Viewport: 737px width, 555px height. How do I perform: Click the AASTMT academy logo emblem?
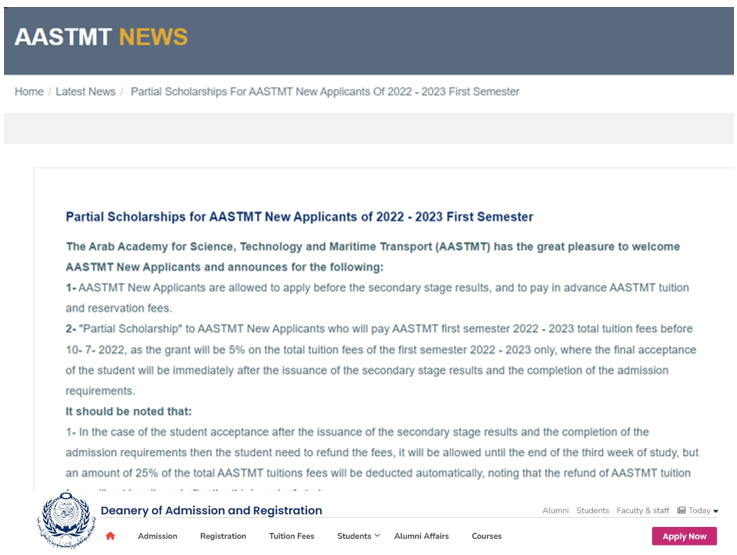[66, 521]
